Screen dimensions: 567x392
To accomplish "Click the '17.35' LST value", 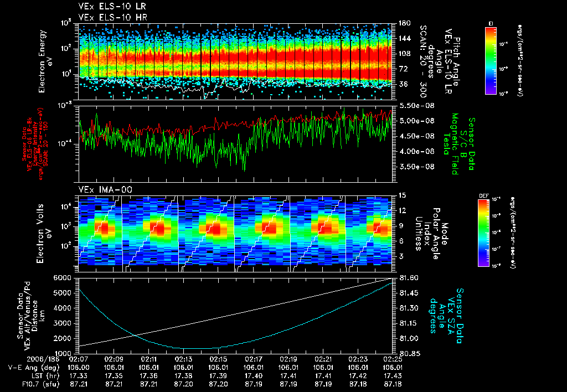I will coord(114,376).
